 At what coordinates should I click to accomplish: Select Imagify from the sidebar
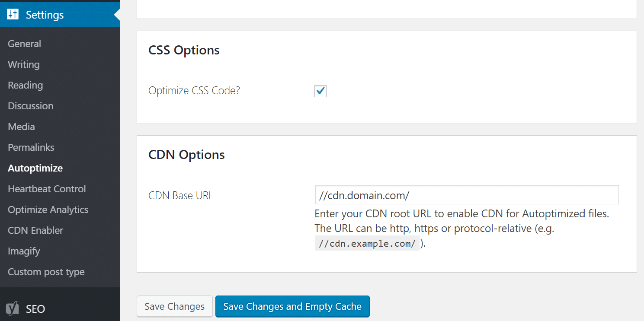click(x=22, y=251)
